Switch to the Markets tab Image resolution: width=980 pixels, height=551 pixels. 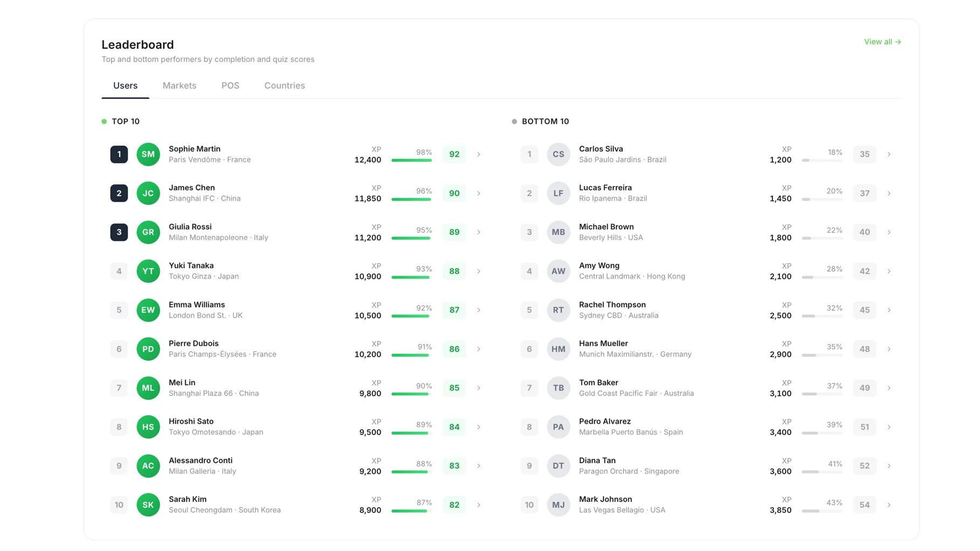(x=180, y=86)
